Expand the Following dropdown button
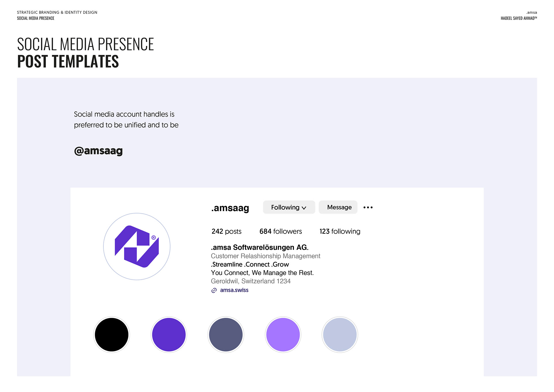554x392 pixels. [289, 207]
